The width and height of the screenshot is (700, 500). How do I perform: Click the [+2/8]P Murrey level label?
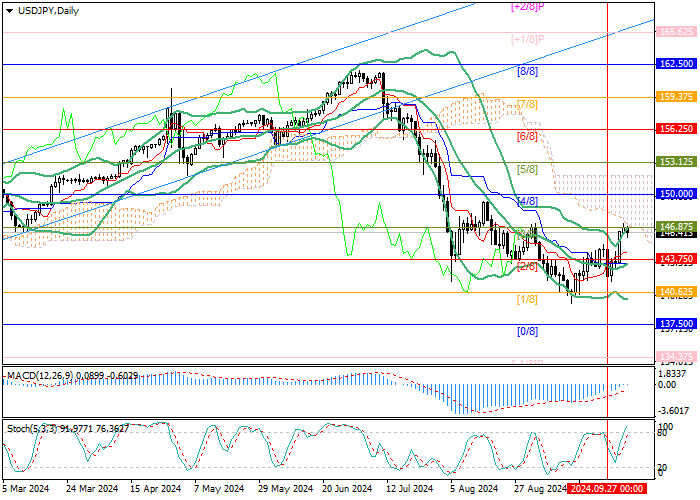pyautogui.click(x=528, y=7)
